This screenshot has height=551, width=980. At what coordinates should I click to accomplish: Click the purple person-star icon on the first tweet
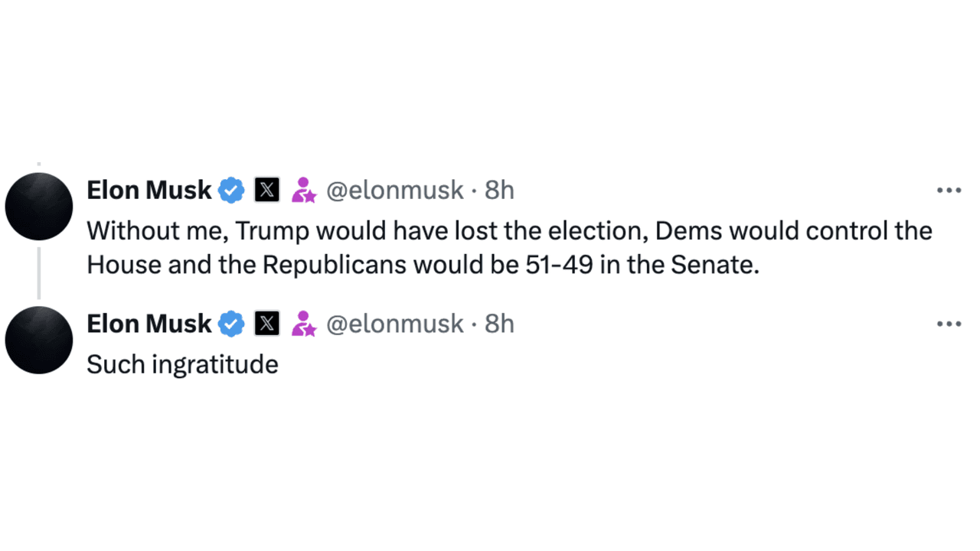click(303, 190)
